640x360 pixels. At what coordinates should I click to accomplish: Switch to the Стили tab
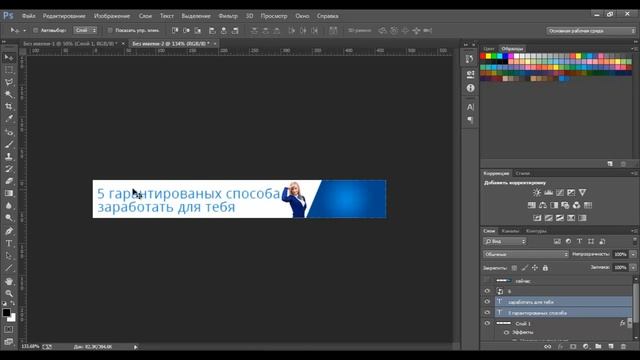pos(522,173)
